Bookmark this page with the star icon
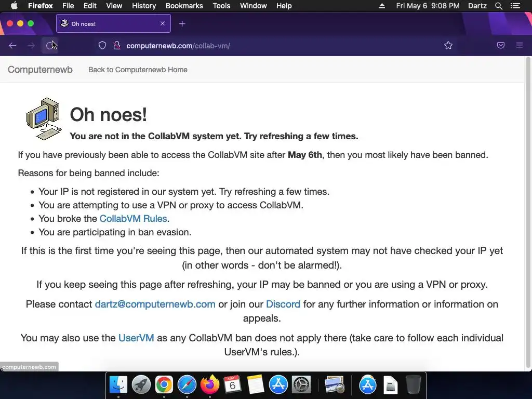532x399 pixels. [448, 46]
